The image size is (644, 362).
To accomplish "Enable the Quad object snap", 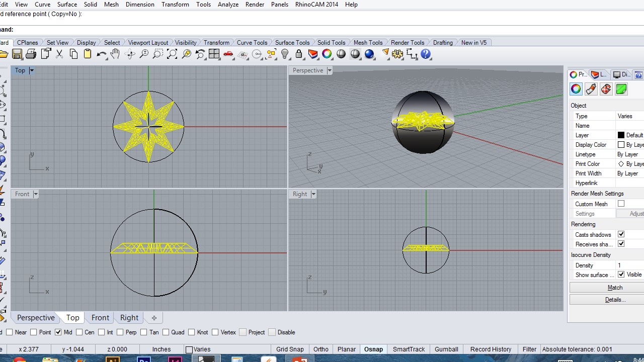I will [166, 332].
